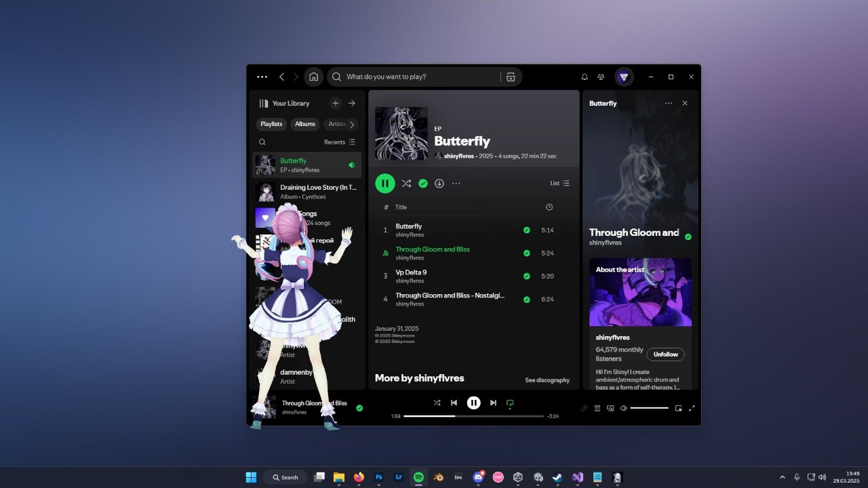Open the Browse icon in search bar
868x488 pixels.
511,77
